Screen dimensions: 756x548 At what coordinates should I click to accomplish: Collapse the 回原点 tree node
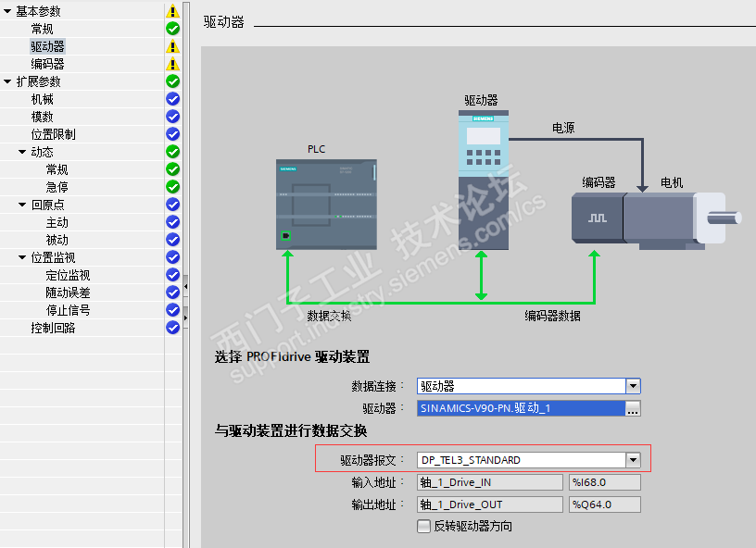pyautogui.click(x=22, y=205)
